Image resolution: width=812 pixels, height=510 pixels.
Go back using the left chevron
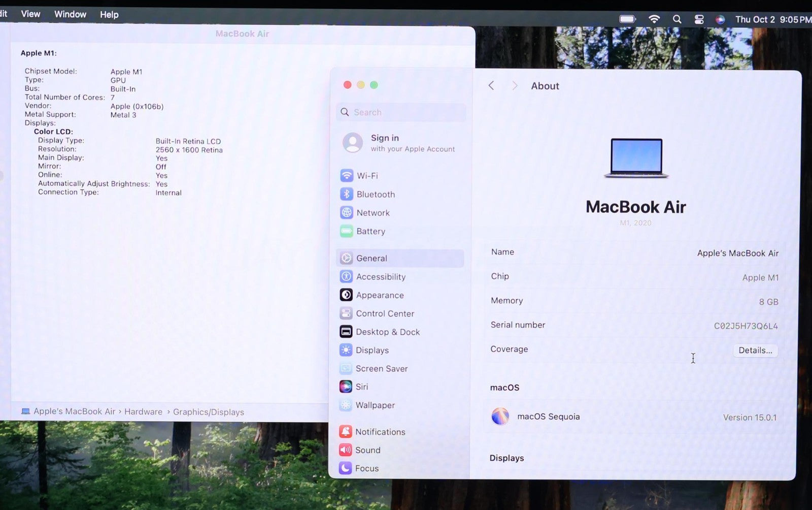coord(491,86)
